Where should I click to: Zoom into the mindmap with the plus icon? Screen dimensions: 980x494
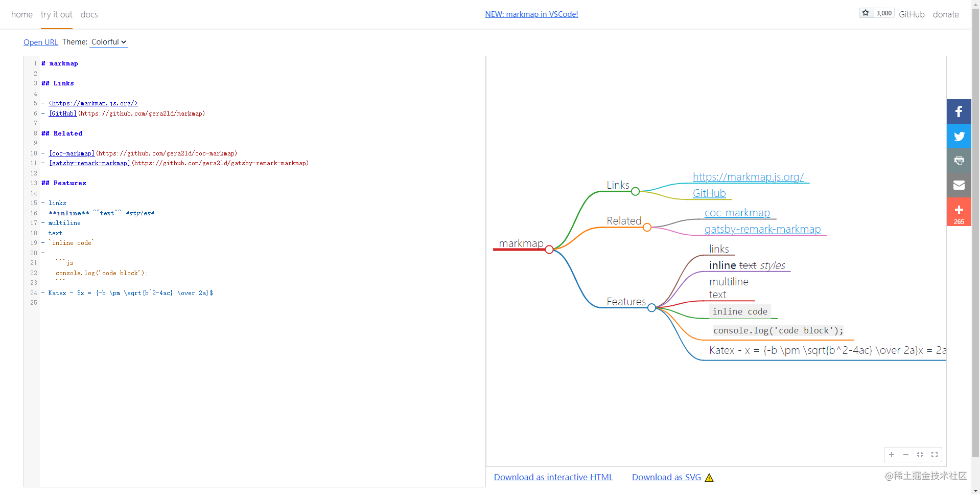click(x=891, y=454)
